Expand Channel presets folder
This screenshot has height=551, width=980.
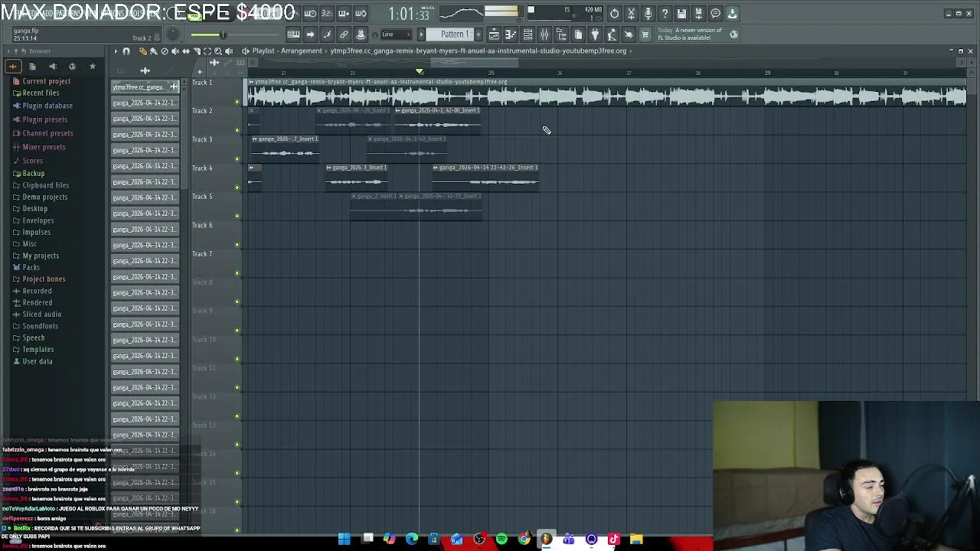tap(42, 133)
